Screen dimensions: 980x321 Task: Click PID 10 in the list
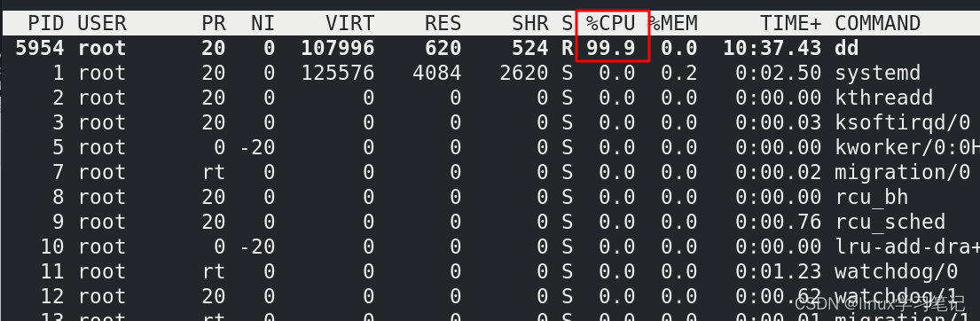(x=51, y=247)
